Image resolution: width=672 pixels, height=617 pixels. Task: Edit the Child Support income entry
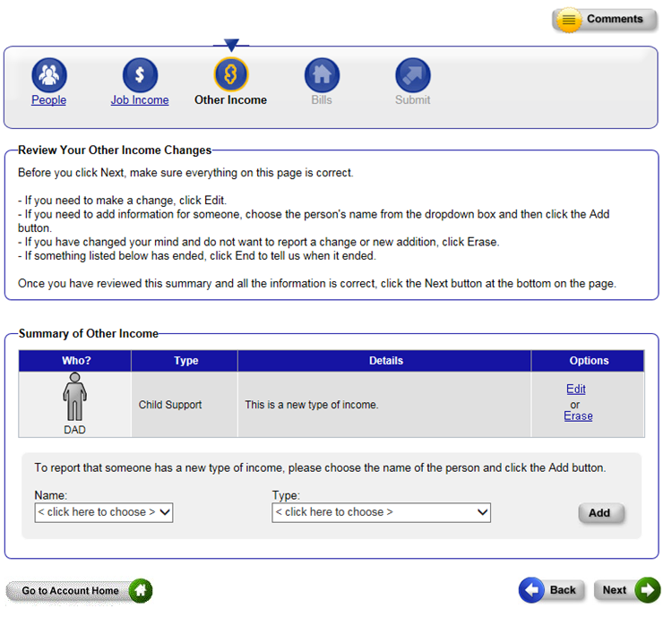(576, 390)
